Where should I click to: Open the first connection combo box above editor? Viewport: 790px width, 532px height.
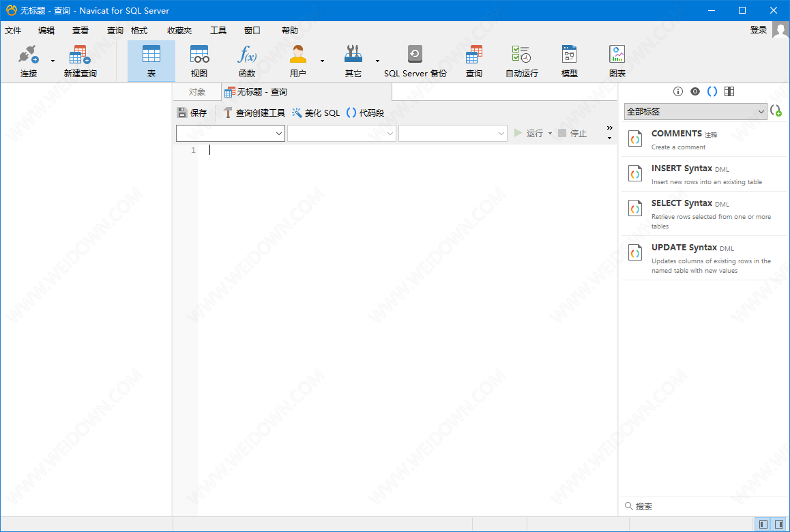coord(230,134)
